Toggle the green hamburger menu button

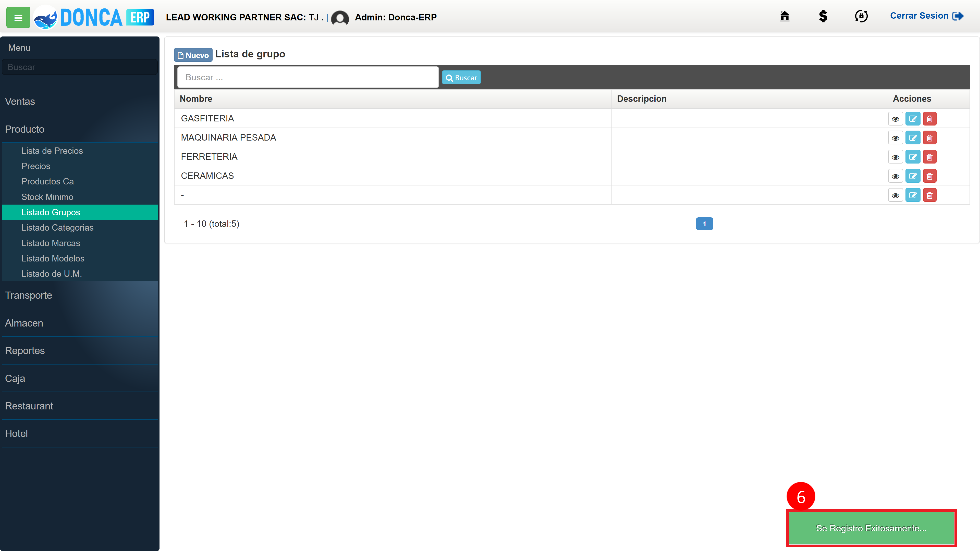[18, 18]
